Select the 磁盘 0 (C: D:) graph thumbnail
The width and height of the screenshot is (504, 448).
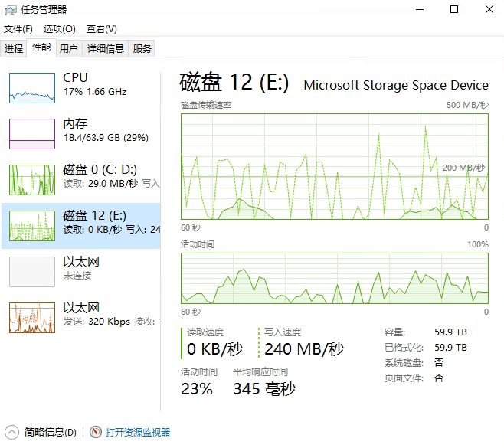pos(31,179)
